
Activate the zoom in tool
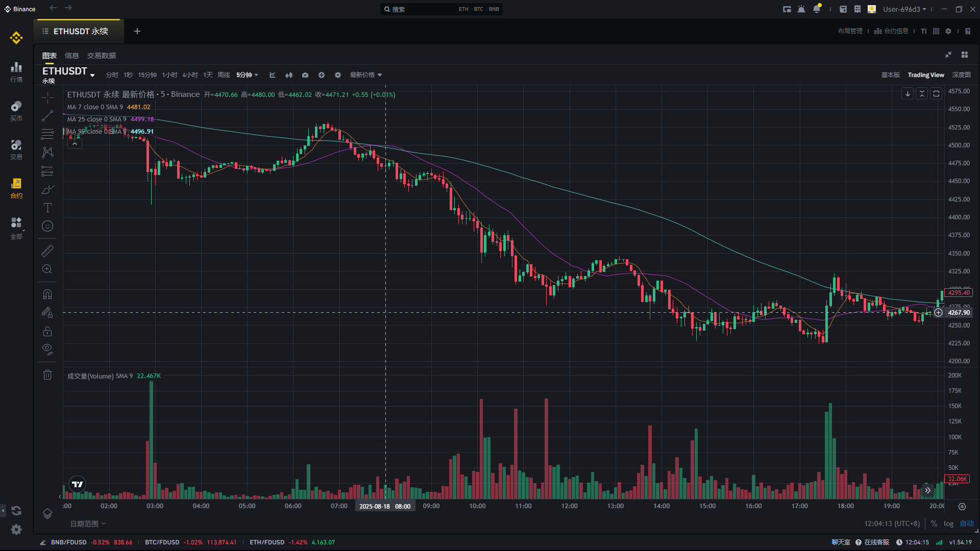tap(47, 269)
